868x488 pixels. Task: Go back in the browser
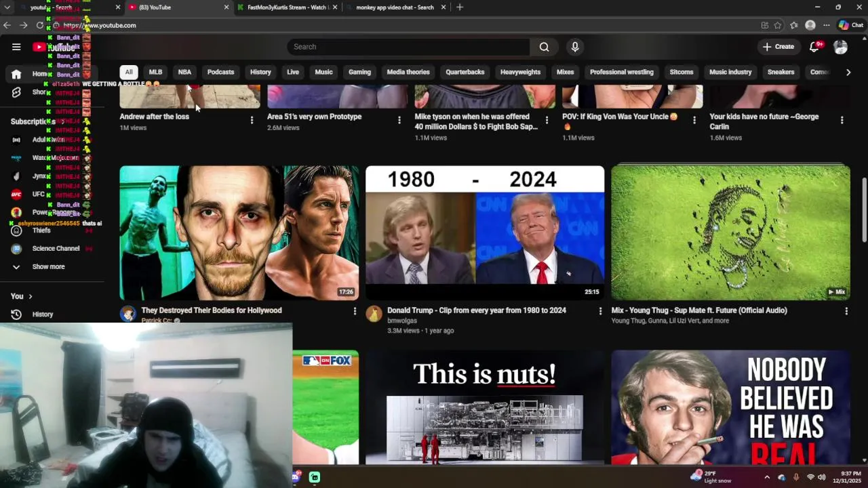point(7,25)
